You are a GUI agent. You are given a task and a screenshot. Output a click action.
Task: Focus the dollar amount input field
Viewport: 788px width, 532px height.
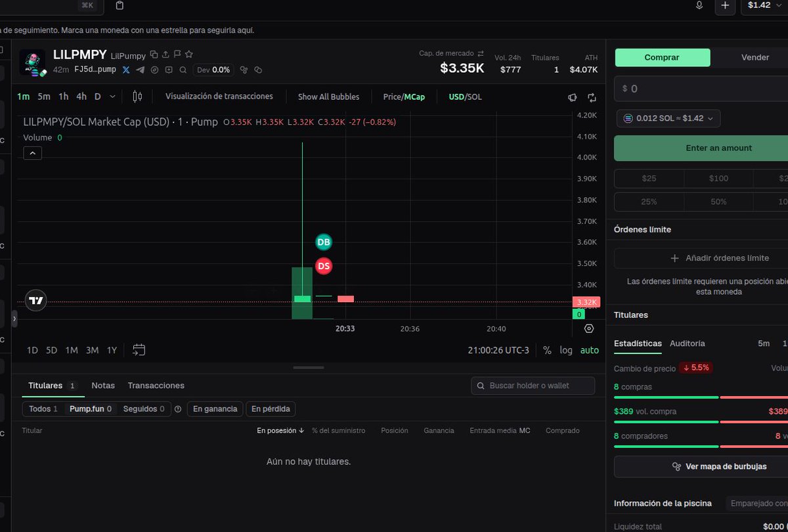pyautogui.click(x=701, y=88)
